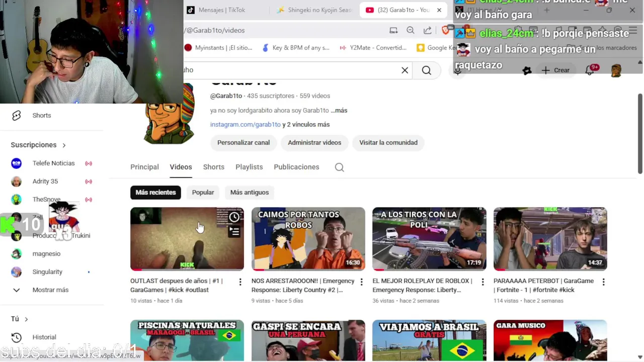Image resolution: width=644 pixels, height=362 pixels.
Task: Open the GARA MUSICO video thumbnail
Action: point(550,340)
